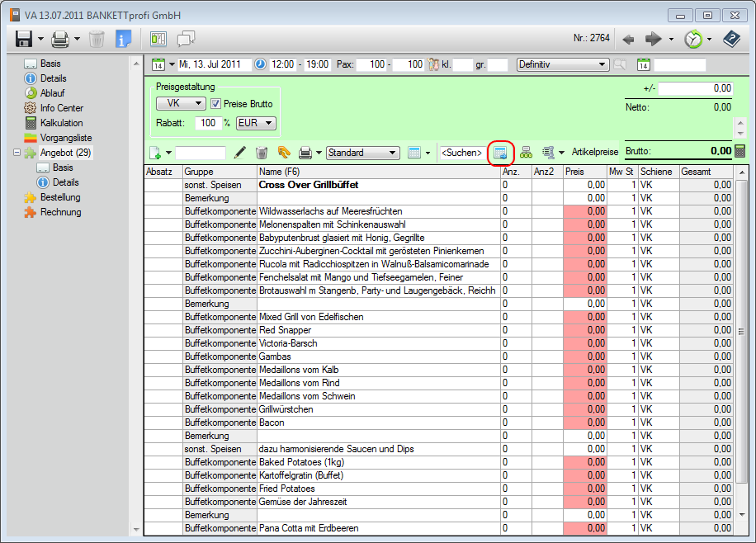Select Kalkulation in the sidebar

61,123
